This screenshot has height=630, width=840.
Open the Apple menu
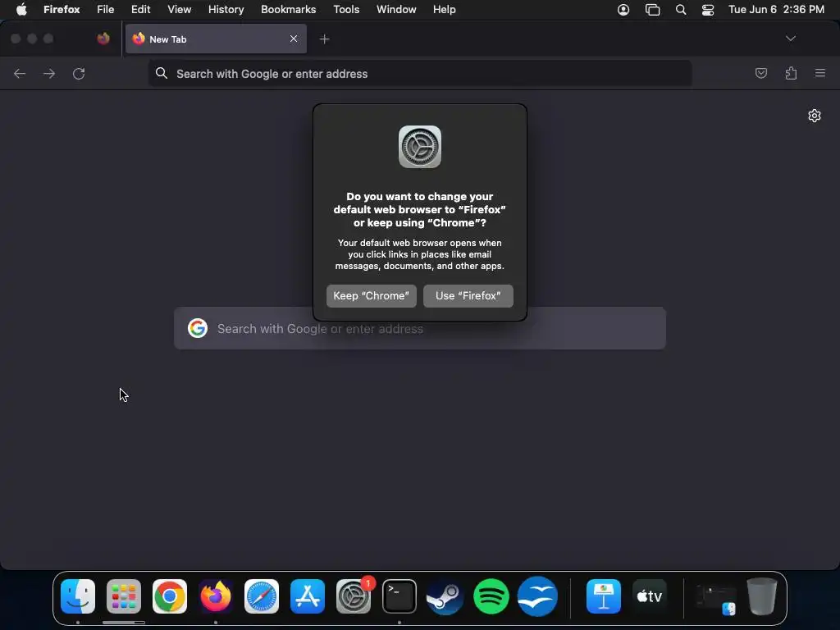(21, 10)
